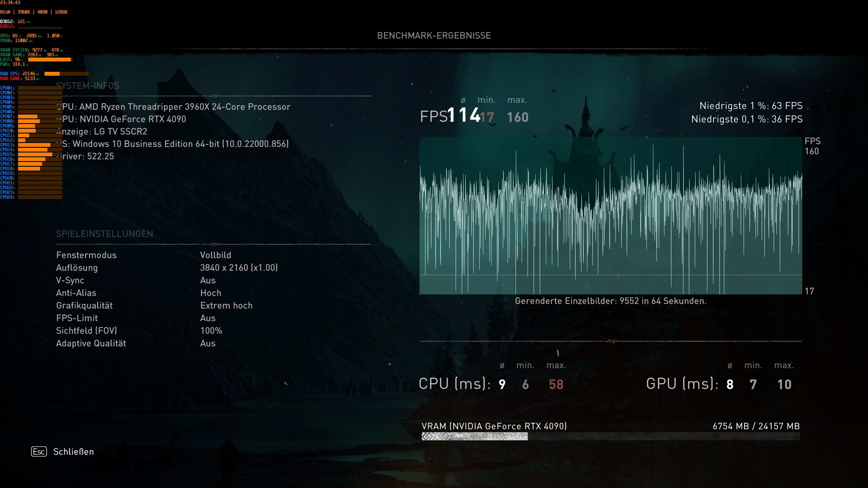Click the Esc key icon

point(39,452)
